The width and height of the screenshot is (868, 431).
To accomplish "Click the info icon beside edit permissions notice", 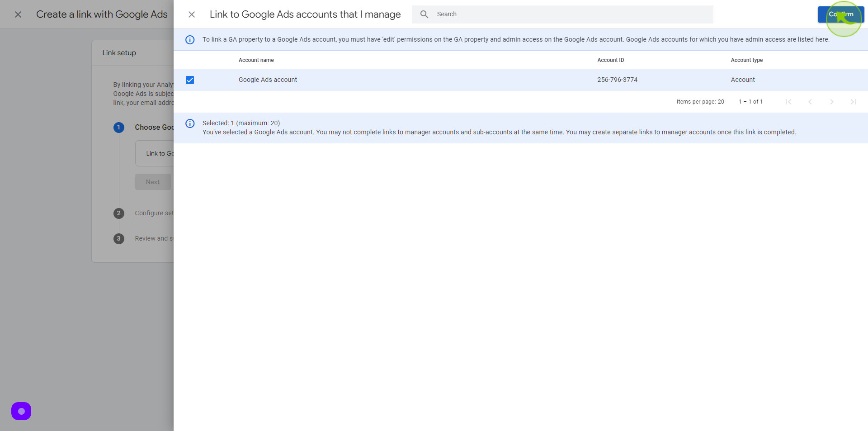I will point(190,40).
